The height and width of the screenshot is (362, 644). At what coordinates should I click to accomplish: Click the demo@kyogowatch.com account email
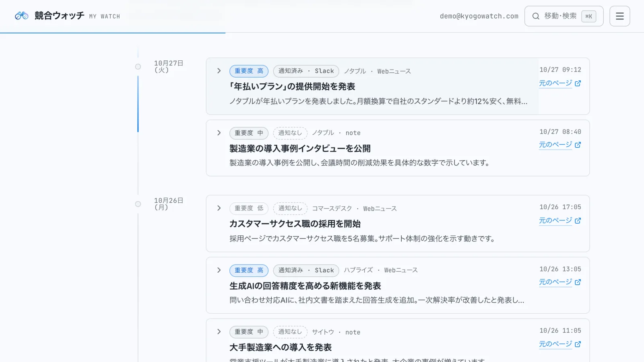pos(479,16)
